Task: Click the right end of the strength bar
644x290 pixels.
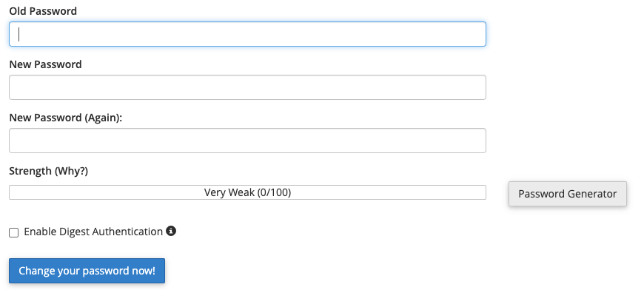Action: pyautogui.click(x=481, y=192)
